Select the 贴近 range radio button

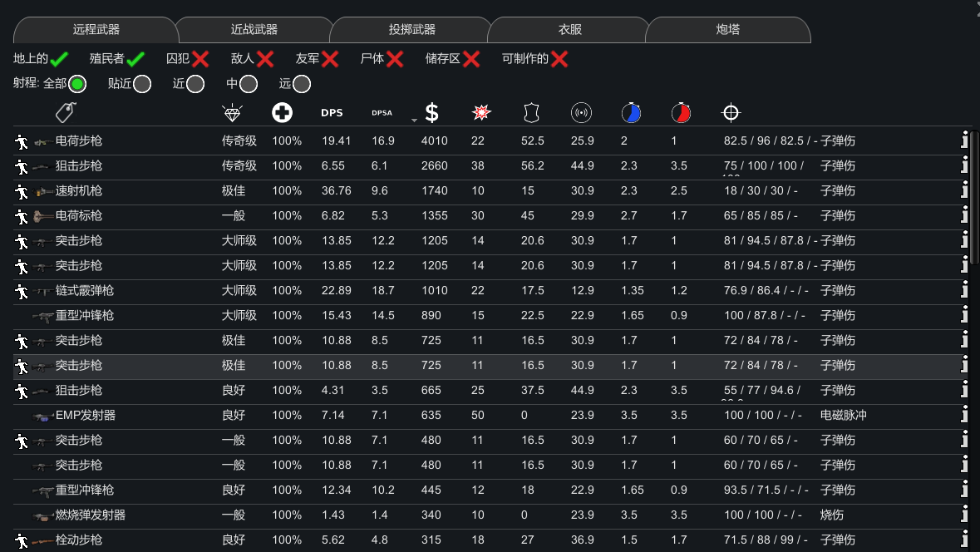142,84
